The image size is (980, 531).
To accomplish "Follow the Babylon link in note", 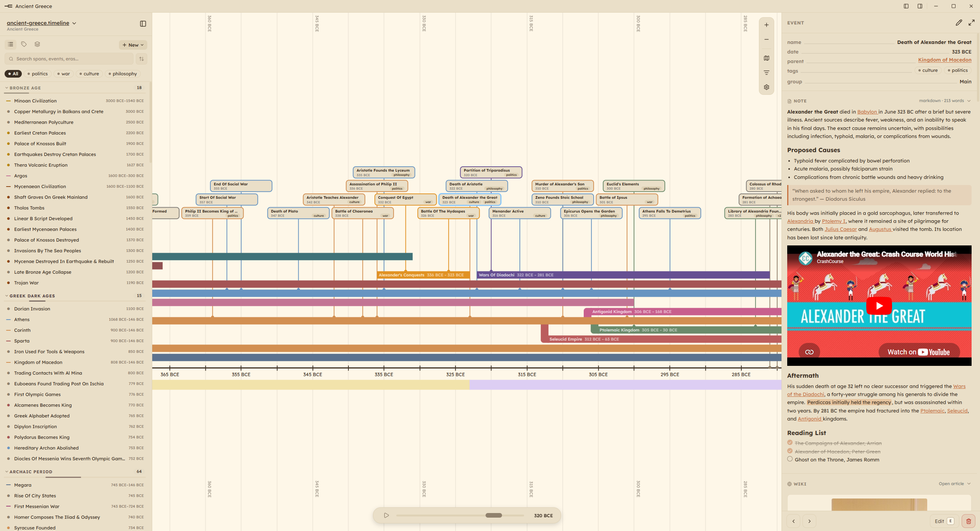I will click(867, 112).
